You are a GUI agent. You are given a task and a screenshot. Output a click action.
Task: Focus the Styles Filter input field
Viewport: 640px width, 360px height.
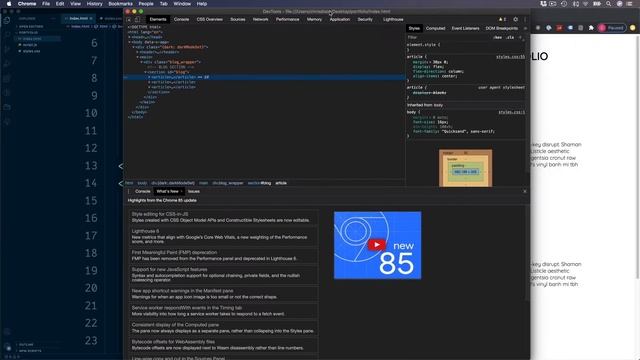[x=447, y=38]
